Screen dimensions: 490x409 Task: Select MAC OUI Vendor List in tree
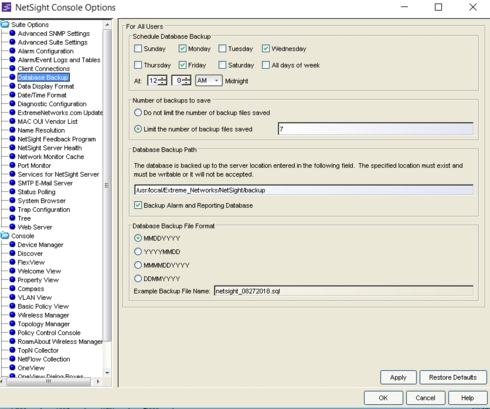(x=48, y=121)
